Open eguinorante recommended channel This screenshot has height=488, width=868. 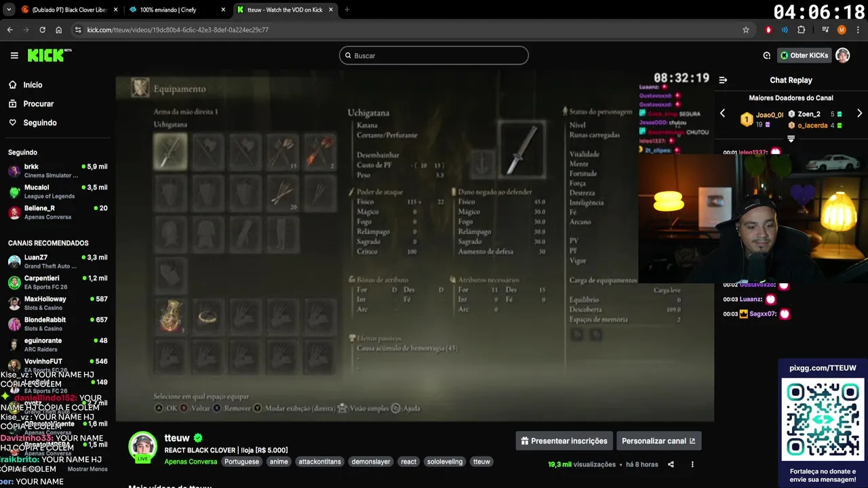click(58, 344)
